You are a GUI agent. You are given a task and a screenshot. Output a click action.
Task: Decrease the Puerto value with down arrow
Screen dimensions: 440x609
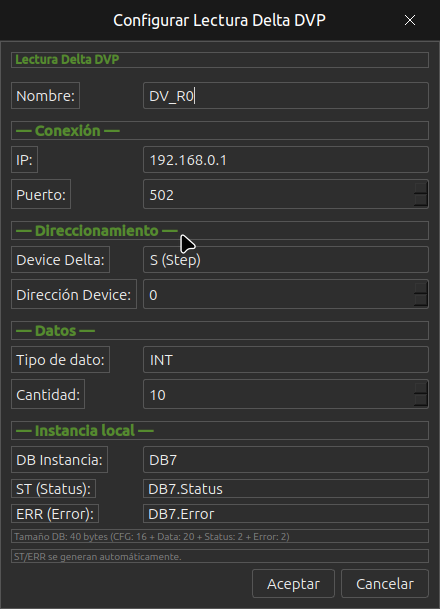(421, 200)
